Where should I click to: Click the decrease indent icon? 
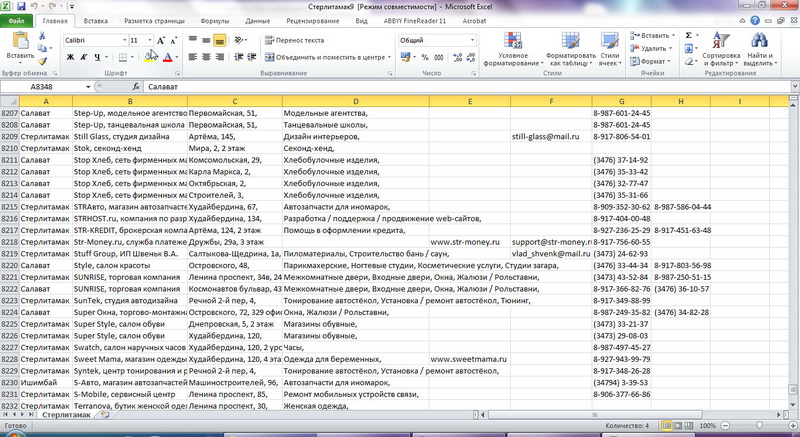(x=238, y=57)
